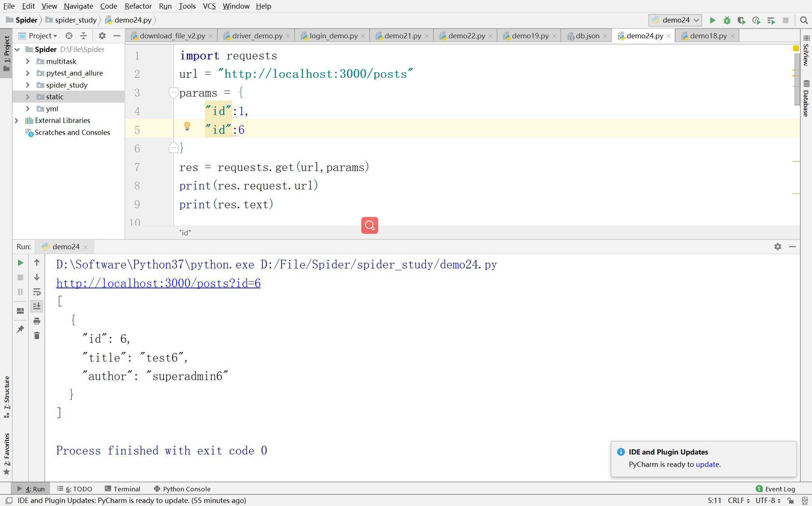Open the File menu

(9, 6)
